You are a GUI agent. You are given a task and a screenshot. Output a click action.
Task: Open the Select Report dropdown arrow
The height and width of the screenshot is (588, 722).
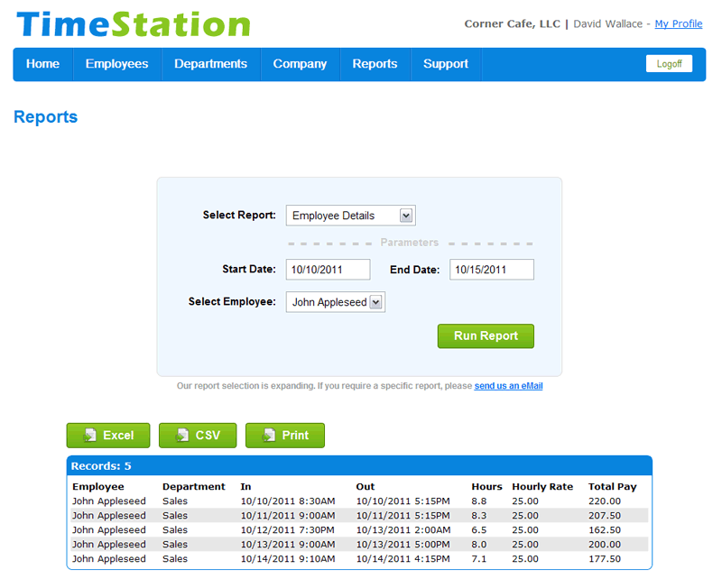pos(405,216)
